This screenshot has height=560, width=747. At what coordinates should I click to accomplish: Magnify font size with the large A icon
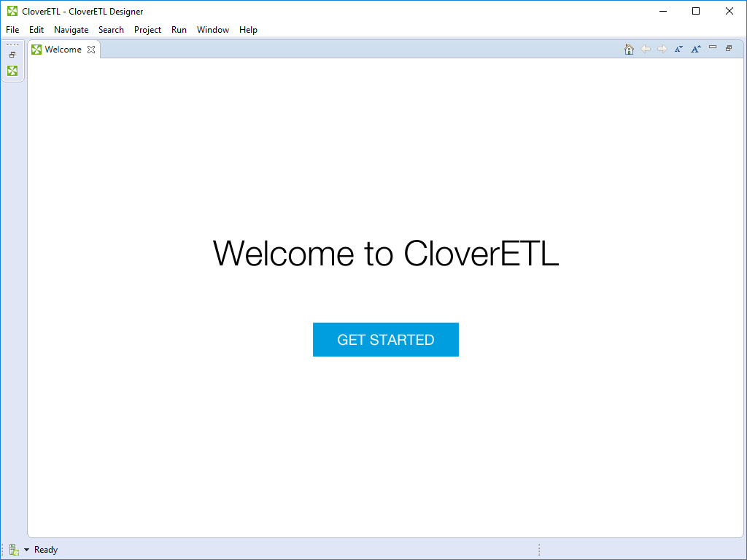(696, 49)
